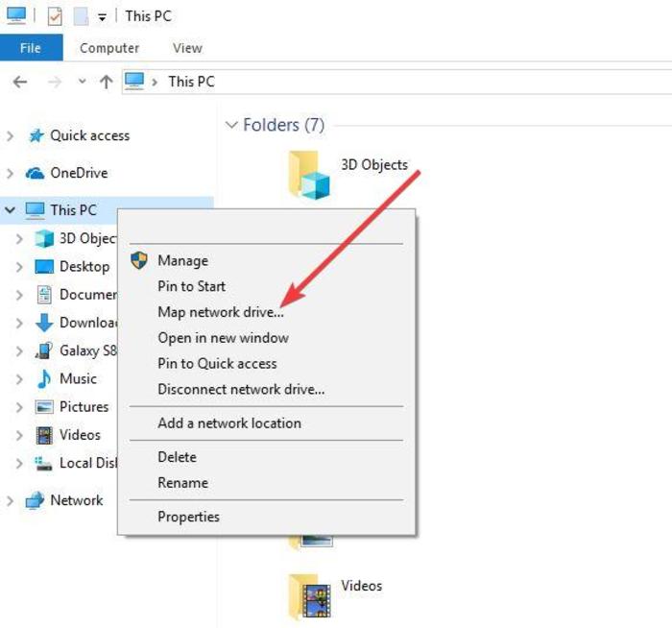
Task: Select Pictures in the navigation pane
Action: click(x=84, y=407)
